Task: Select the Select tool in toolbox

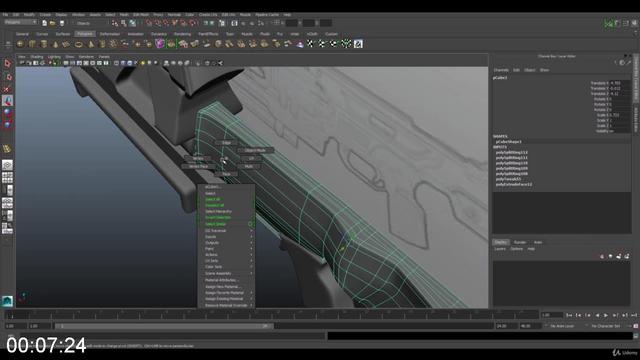Action: (7, 63)
